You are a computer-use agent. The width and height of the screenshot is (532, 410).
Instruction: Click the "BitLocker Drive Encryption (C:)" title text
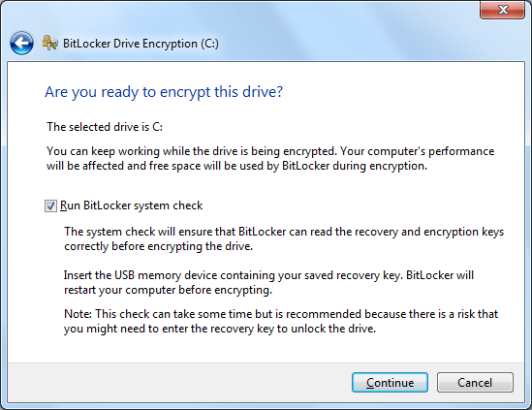(x=141, y=44)
